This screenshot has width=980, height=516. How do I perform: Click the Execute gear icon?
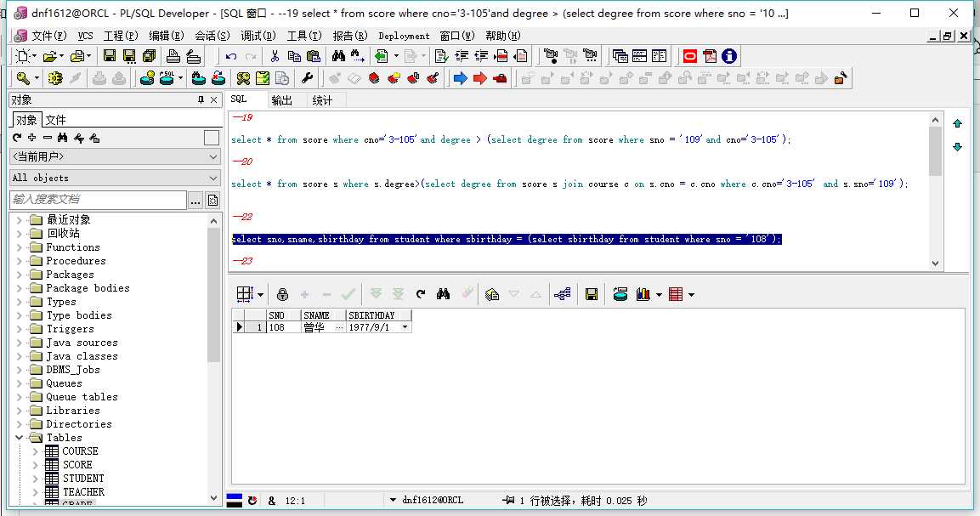(x=55, y=78)
